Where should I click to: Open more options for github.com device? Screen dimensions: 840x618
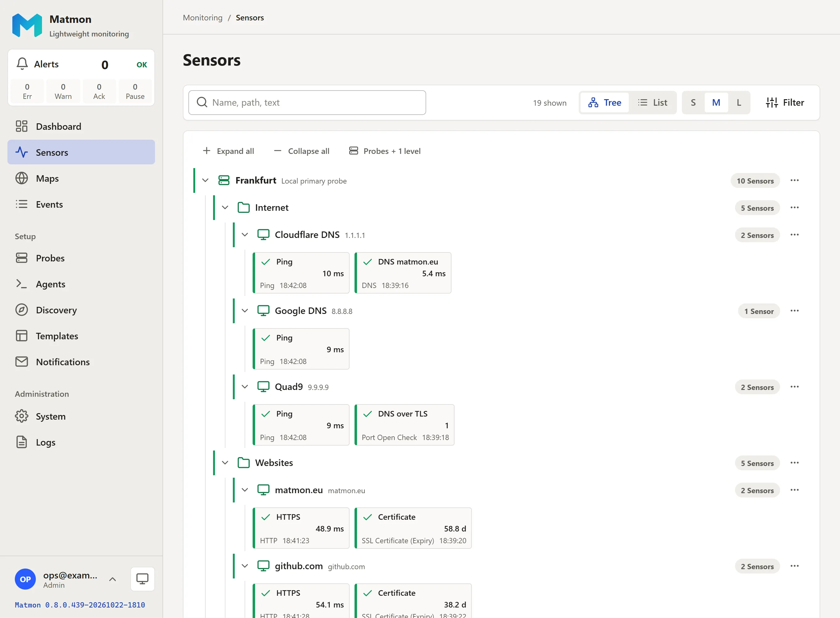(x=794, y=566)
